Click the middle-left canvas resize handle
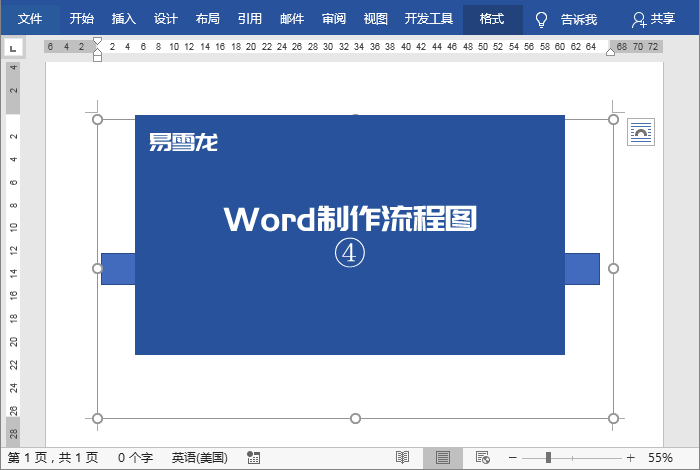Viewport: 700px width, 470px height. click(x=97, y=268)
